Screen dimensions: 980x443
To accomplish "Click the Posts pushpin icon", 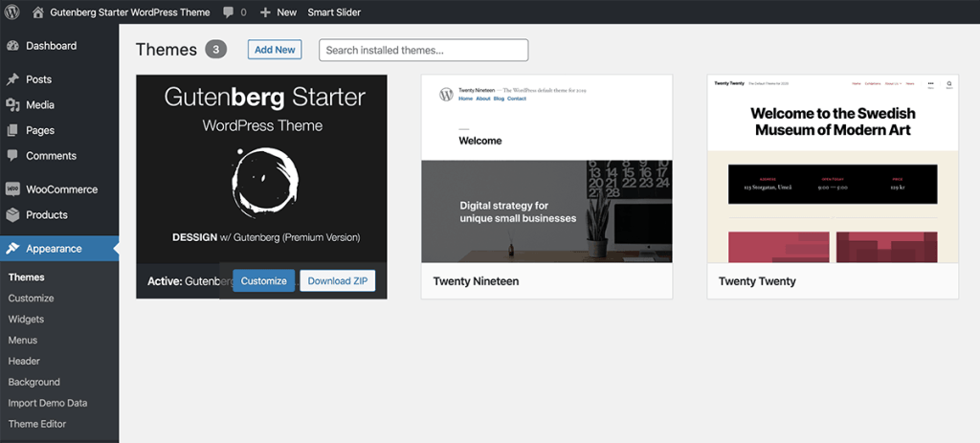I will [x=12, y=79].
